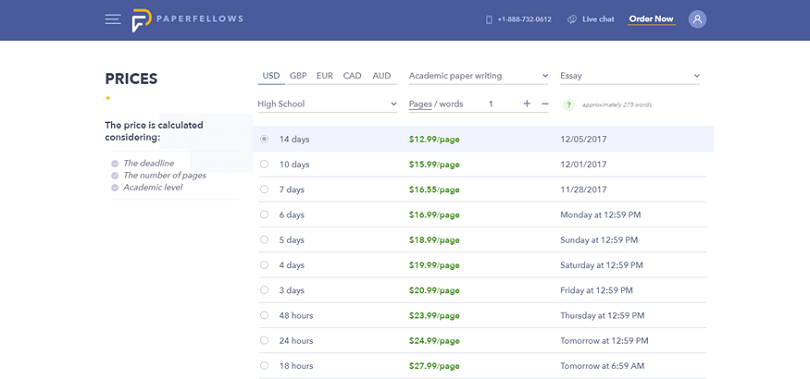Click the 11/28/2017 due date
The width and height of the screenshot is (810, 379).
click(583, 190)
